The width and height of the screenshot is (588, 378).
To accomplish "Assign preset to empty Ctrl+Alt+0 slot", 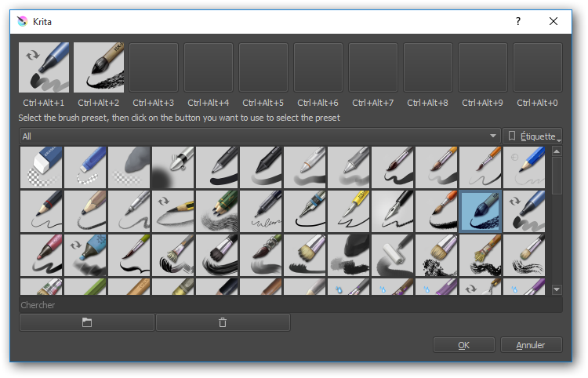I will tap(537, 67).
